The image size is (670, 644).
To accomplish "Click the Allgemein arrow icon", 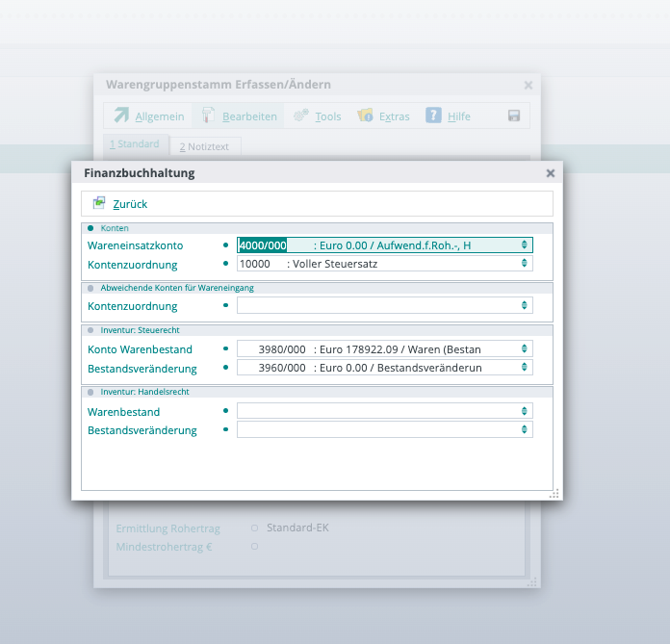I will 121,116.
